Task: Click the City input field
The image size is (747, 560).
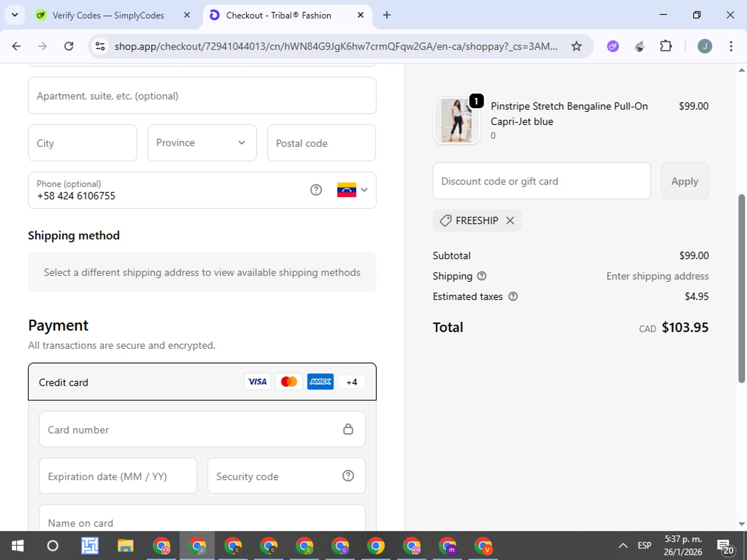Action: coord(83,143)
